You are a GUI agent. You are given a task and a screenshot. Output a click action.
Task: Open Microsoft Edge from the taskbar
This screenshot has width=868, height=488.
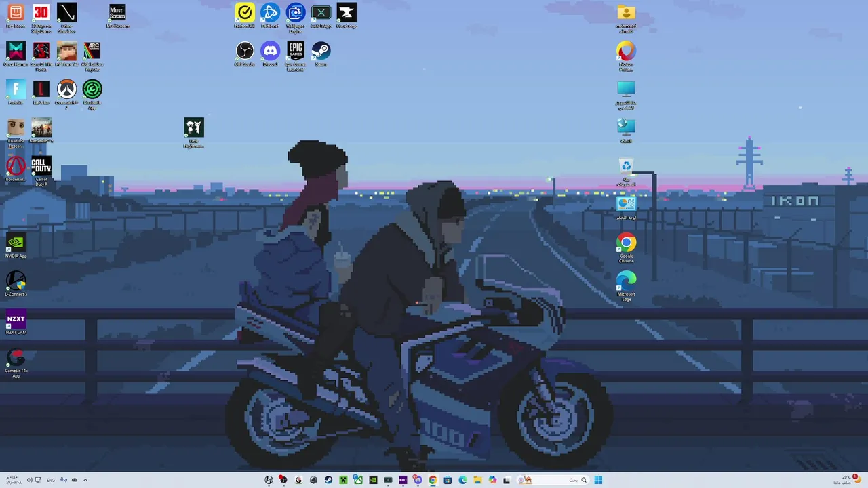coord(462,480)
